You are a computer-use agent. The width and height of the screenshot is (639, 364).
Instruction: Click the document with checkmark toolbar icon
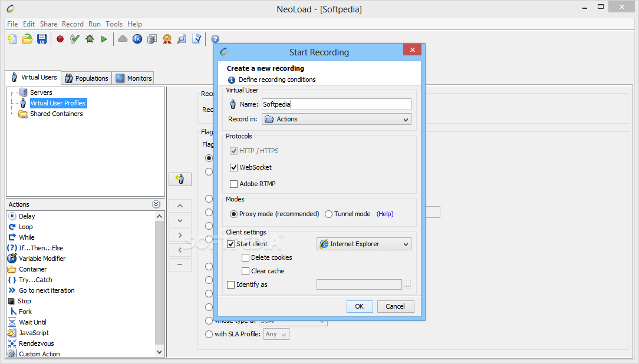(x=196, y=39)
